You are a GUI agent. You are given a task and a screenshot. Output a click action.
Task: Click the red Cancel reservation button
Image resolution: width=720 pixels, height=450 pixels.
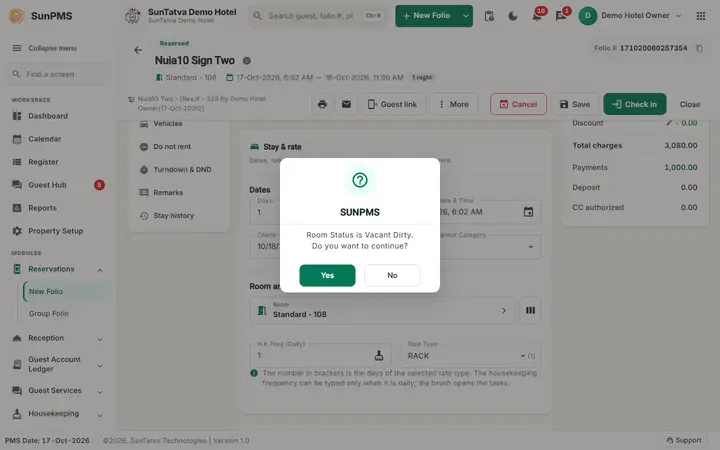518,104
